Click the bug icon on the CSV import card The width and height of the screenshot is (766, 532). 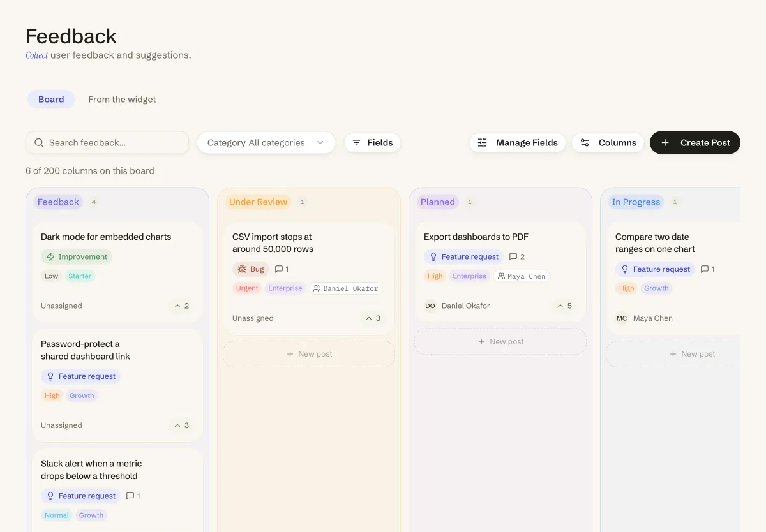[x=242, y=269]
